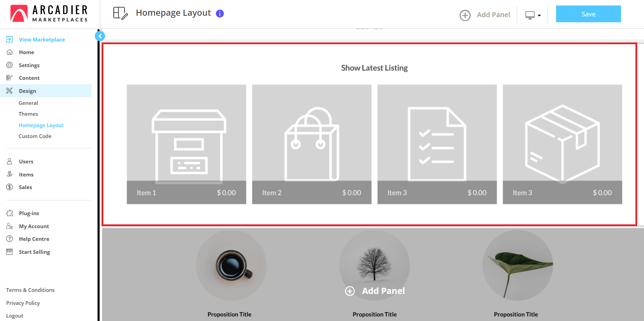The image size is (644, 321).
Task: Collapse sidebar with the blue arrow button
Action: 100,36
